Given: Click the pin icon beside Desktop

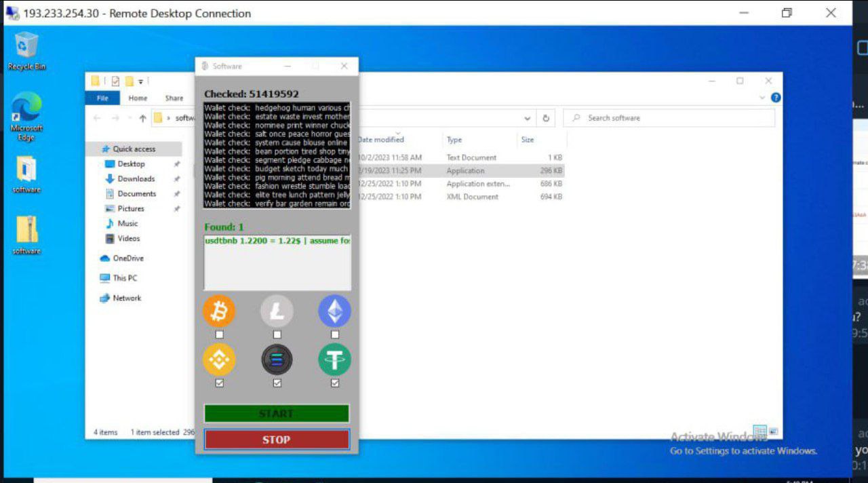Looking at the screenshot, I should (x=177, y=164).
